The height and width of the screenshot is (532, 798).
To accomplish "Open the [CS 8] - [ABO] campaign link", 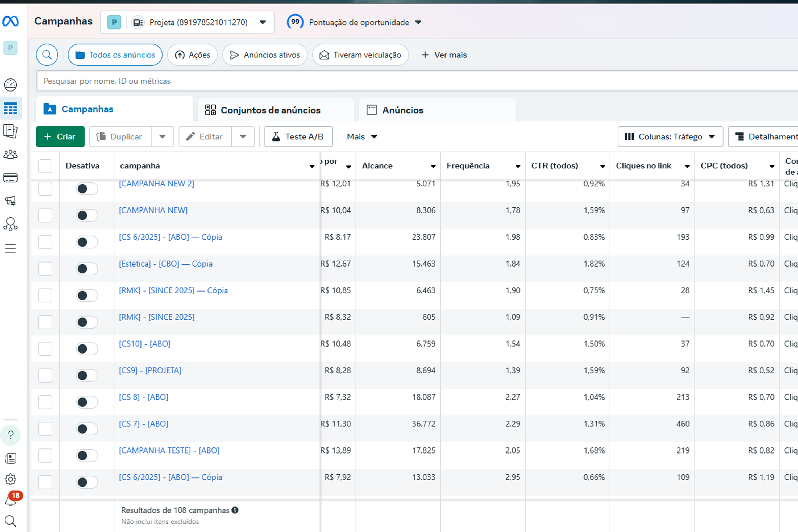I will click(x=144, y=397).
